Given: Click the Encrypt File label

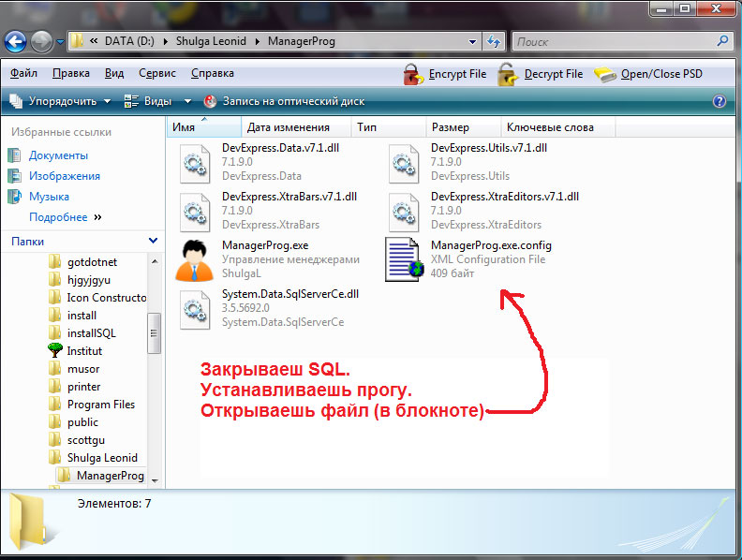Looking at the screenshot, I should point(457,74).
